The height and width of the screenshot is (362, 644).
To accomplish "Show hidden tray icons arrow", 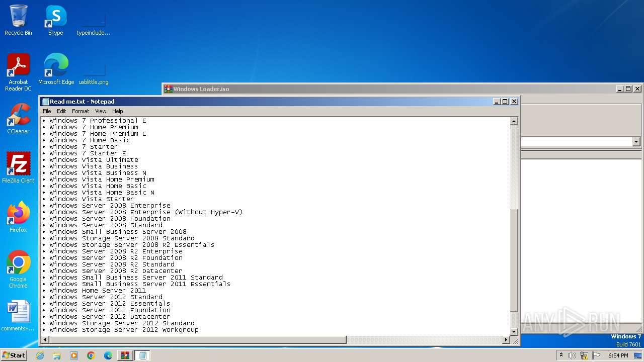I will 561,355.
